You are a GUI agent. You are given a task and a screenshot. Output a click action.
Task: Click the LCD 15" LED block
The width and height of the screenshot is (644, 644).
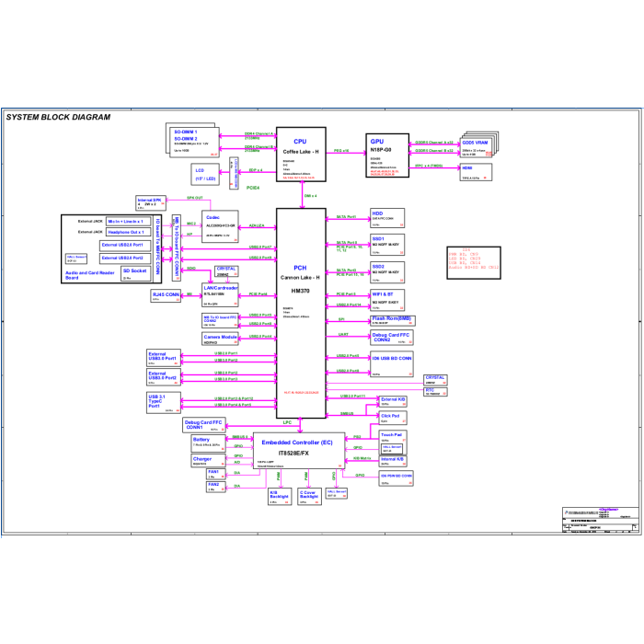(205, 175)
